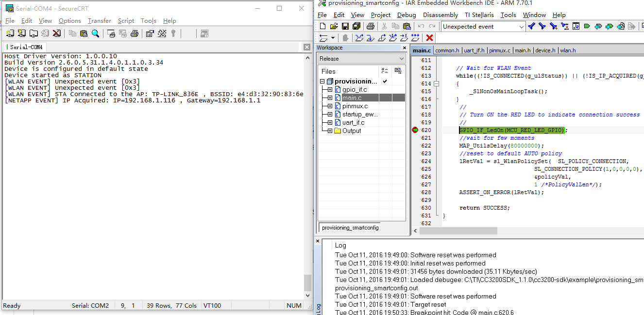This screenshot has height=315, width=644.
Task: Click Find Next arrow icon in IAR
Action: click(542, 26)
